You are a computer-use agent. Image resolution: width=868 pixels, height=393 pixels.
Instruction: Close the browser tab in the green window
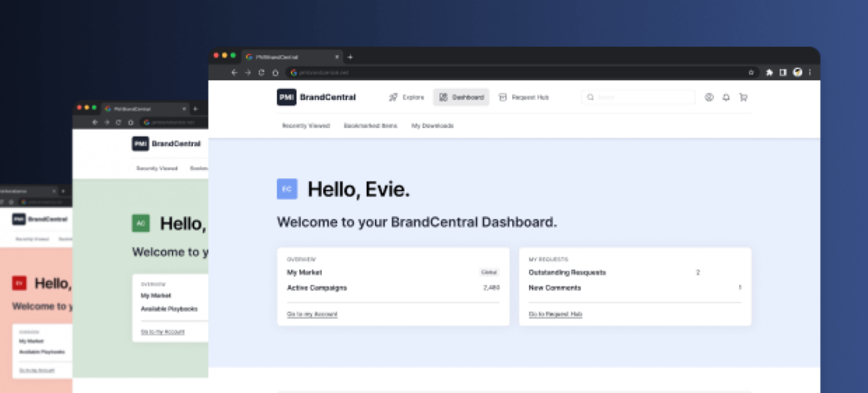pos(184,109)
